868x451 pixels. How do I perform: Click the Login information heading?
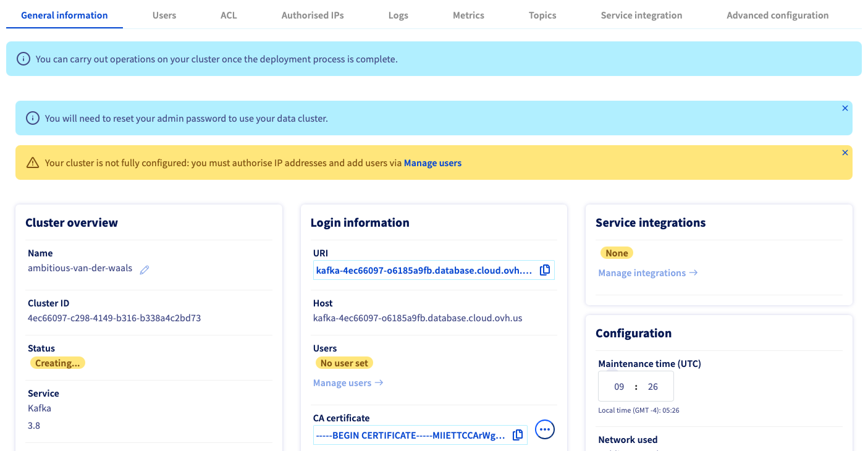[360, 222]
